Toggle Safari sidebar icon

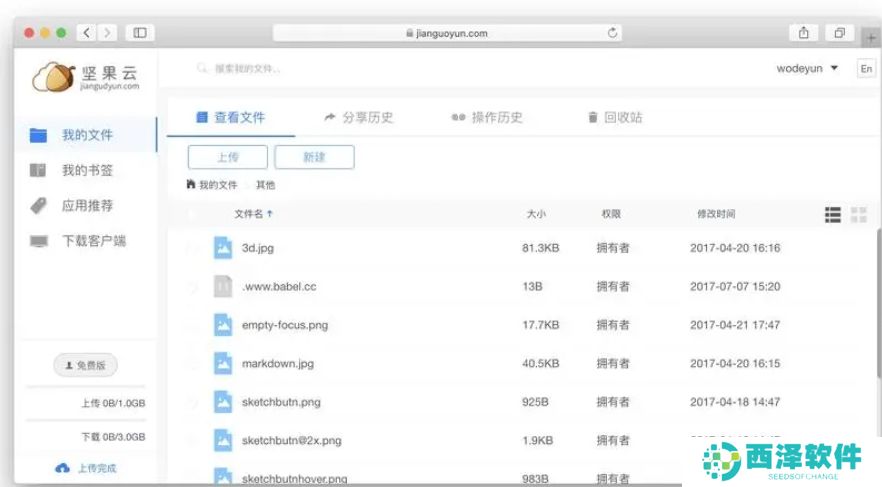139,33
